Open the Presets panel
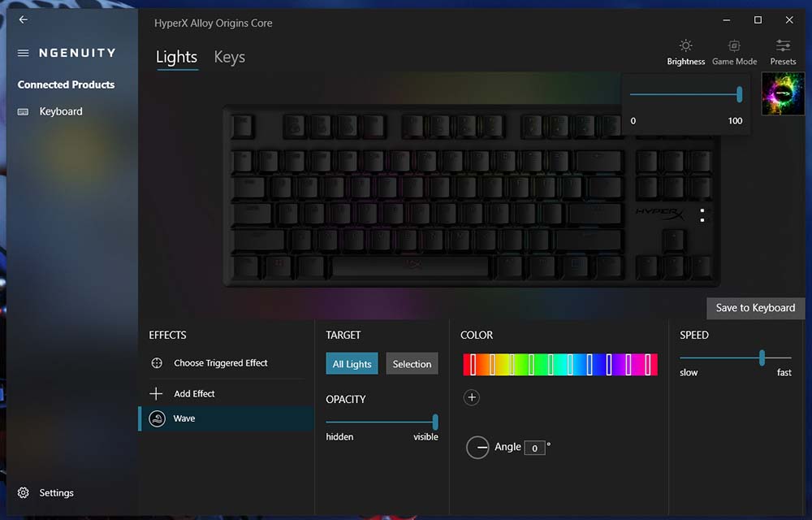This screenshot has width=812, height=520. pyautogui.click(x=783, y=52)
